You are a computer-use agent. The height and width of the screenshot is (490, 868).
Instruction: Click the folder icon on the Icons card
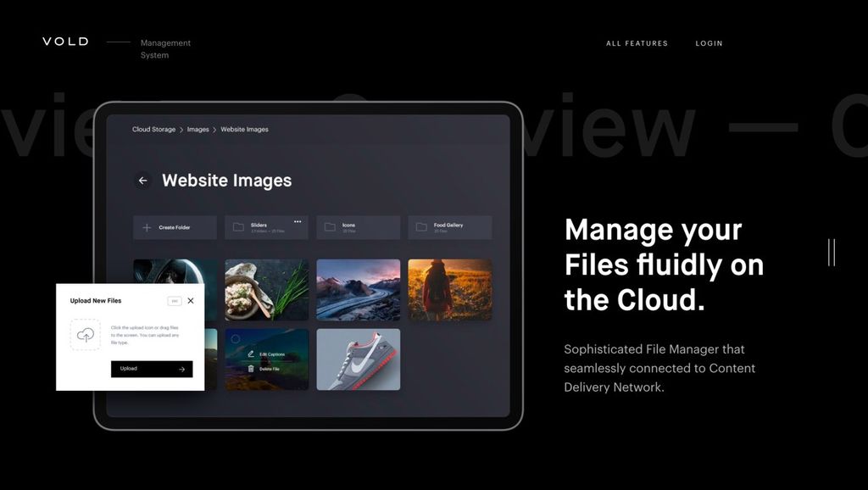[331, 226]
